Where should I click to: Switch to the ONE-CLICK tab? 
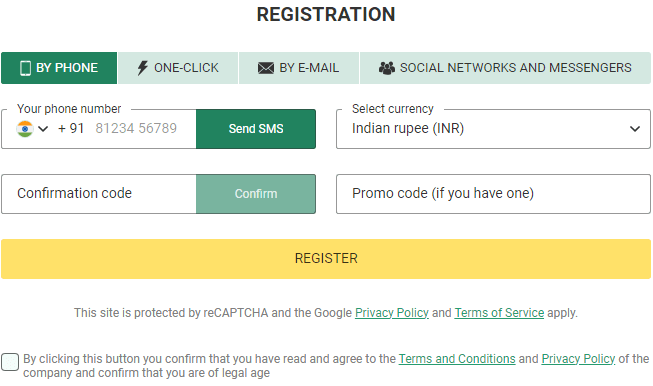178,68
